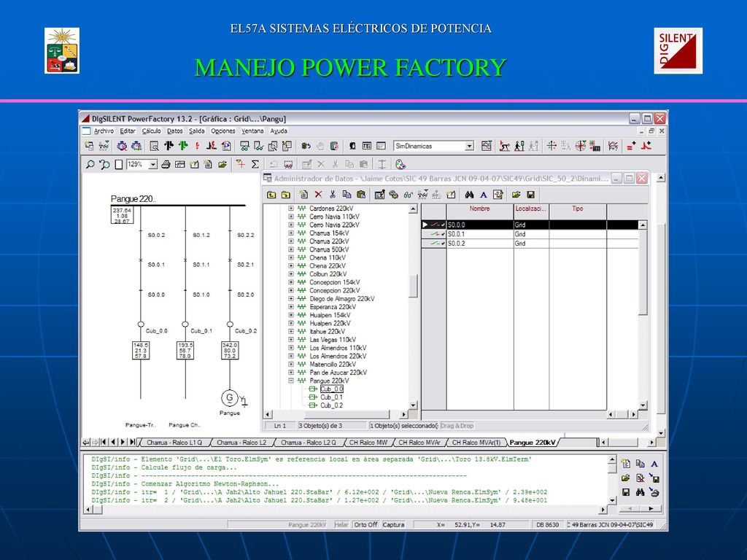Image resolution: width=747 pixels, height=560 pixels.
Task: Open the Archivo menu
Action: point(104,131)
